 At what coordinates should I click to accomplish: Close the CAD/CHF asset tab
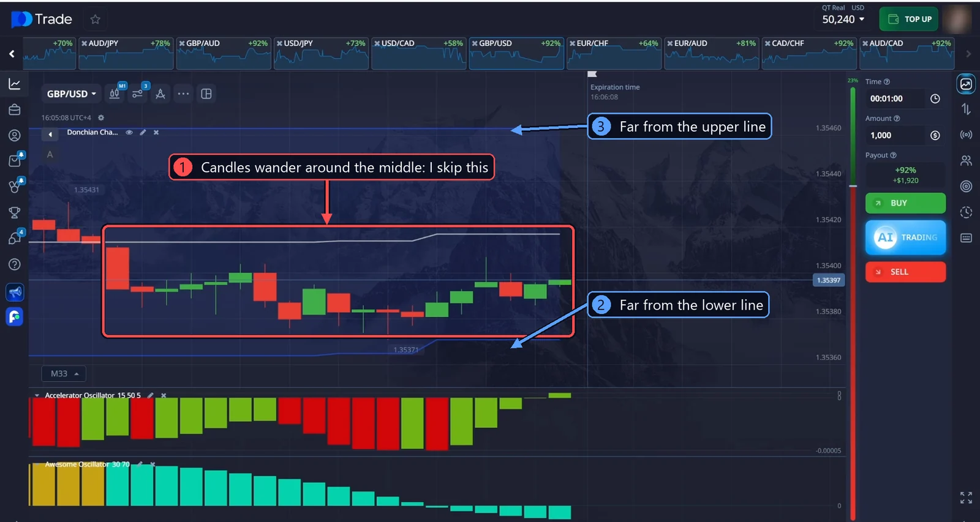pos(767,43)
